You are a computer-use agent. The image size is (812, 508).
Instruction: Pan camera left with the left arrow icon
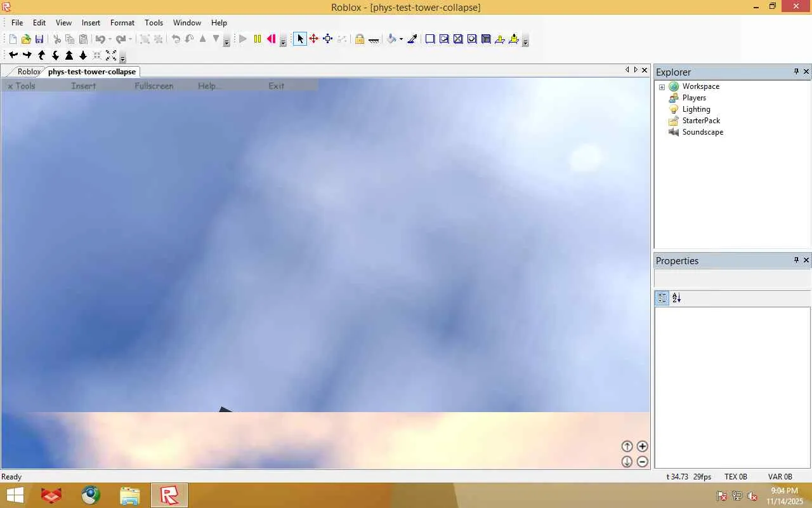[13, 56]
